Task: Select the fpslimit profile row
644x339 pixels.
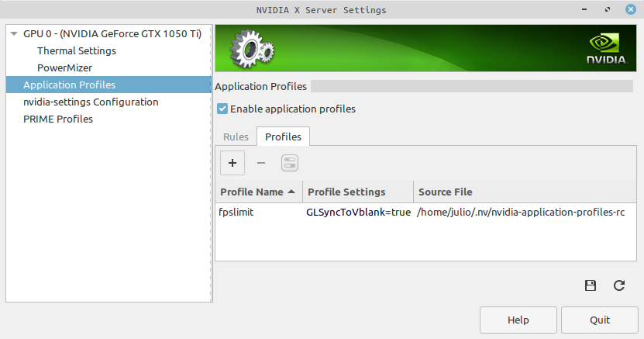Action: click(425, 213)
